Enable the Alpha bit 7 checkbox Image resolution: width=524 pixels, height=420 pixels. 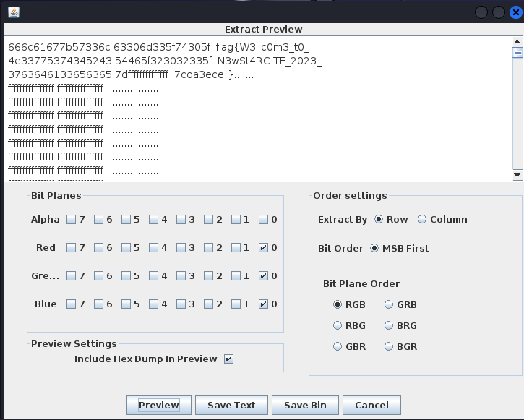coord(71,220)
